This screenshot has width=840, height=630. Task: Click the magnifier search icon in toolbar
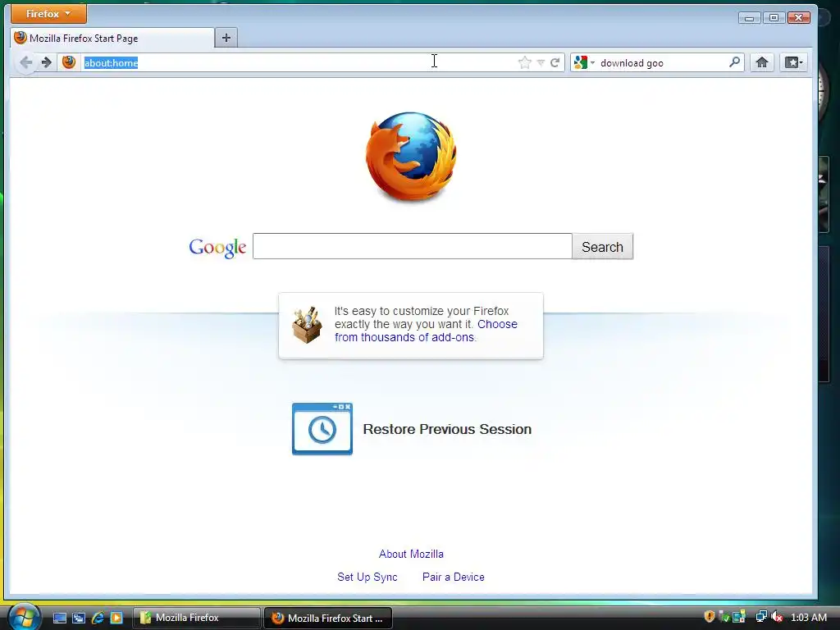735,62
